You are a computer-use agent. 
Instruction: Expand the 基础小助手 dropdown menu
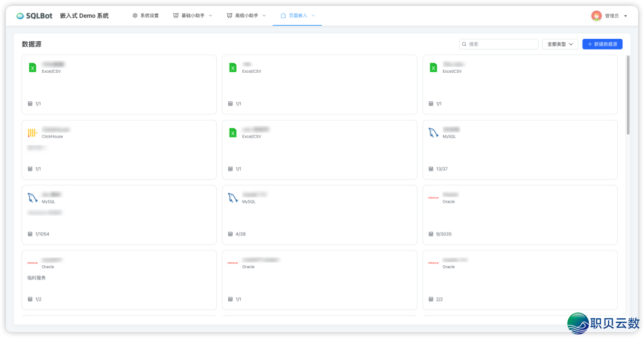pos(193,15)
